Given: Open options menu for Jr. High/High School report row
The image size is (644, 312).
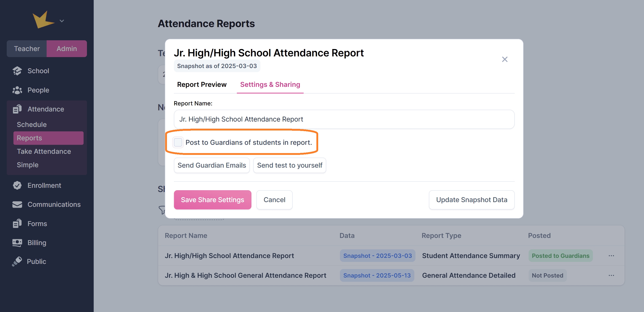Looking at the screenshot, I should point(611,256).
